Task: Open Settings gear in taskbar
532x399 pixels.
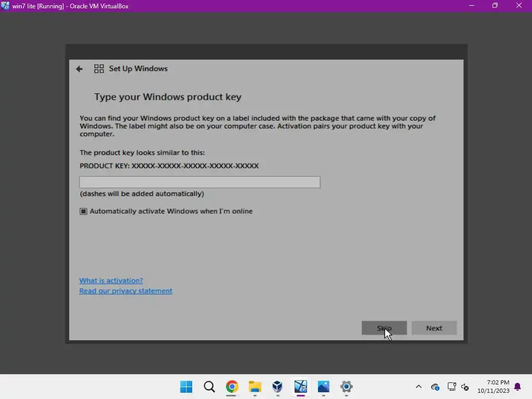Action: (347, 387)
